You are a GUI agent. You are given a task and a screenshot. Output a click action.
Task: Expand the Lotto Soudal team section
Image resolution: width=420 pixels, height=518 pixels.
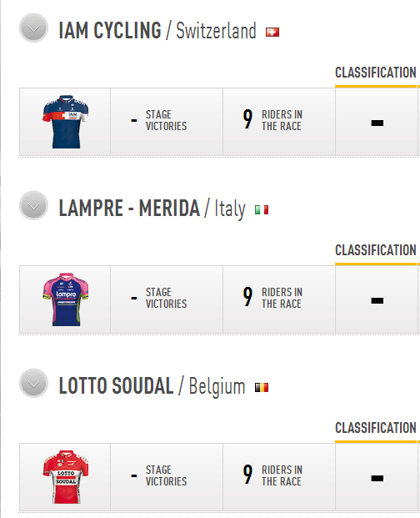coord(33,384)
